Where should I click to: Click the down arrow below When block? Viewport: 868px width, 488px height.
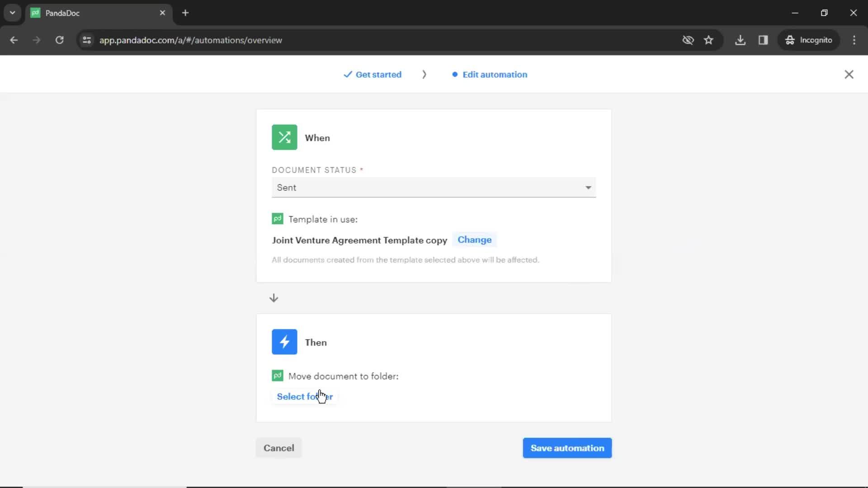click(x=273, y=298)
